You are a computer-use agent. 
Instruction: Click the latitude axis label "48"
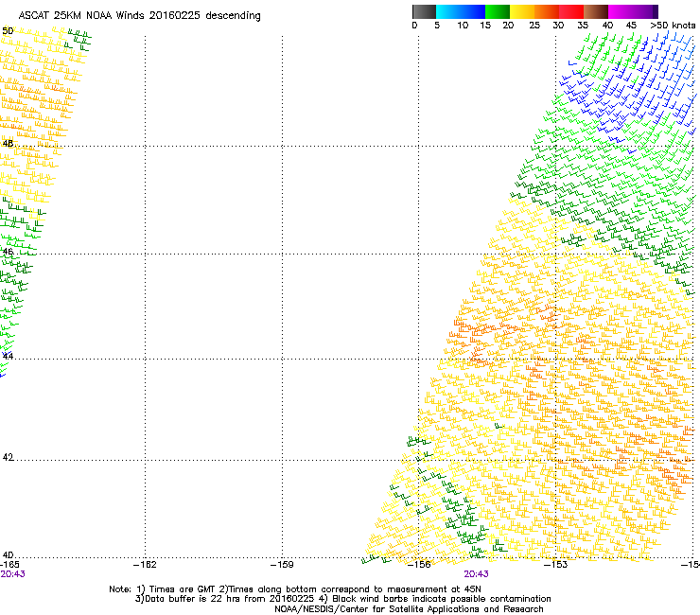[8, 144]
